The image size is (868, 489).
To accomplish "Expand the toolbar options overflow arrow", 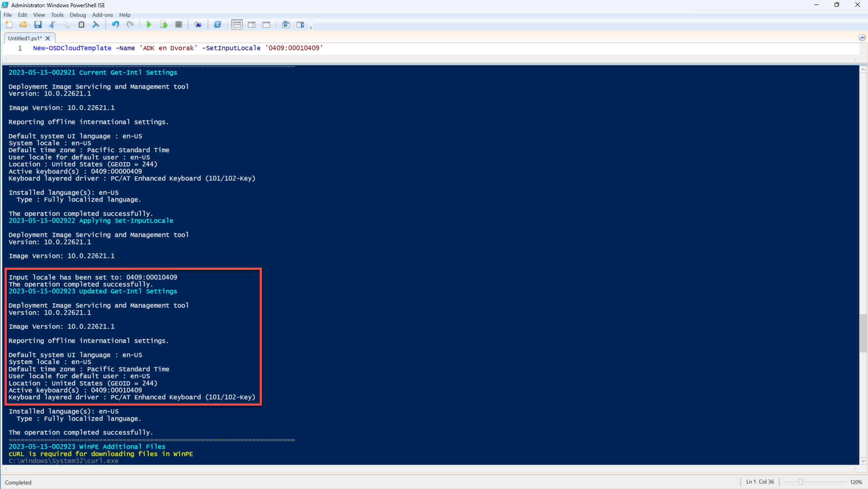I will [311, 28].
